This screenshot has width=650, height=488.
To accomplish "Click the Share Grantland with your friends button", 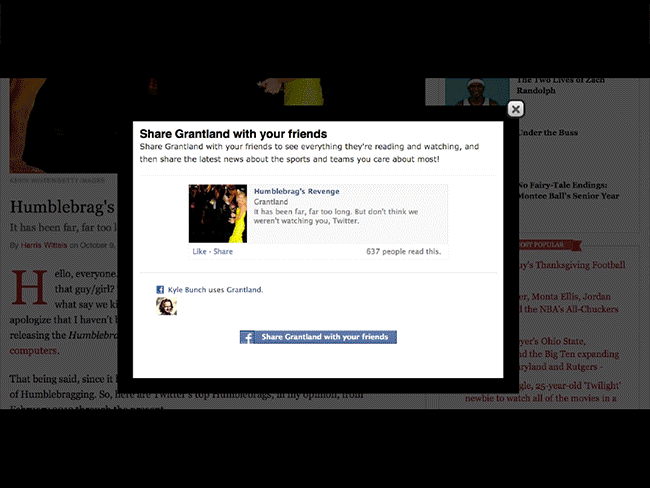I will [x=319, y=337].
